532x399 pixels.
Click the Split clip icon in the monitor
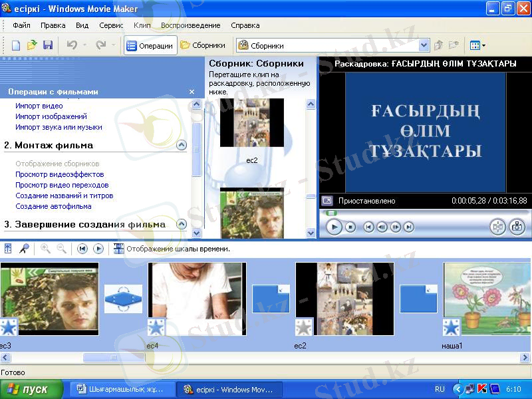point(497,227)
